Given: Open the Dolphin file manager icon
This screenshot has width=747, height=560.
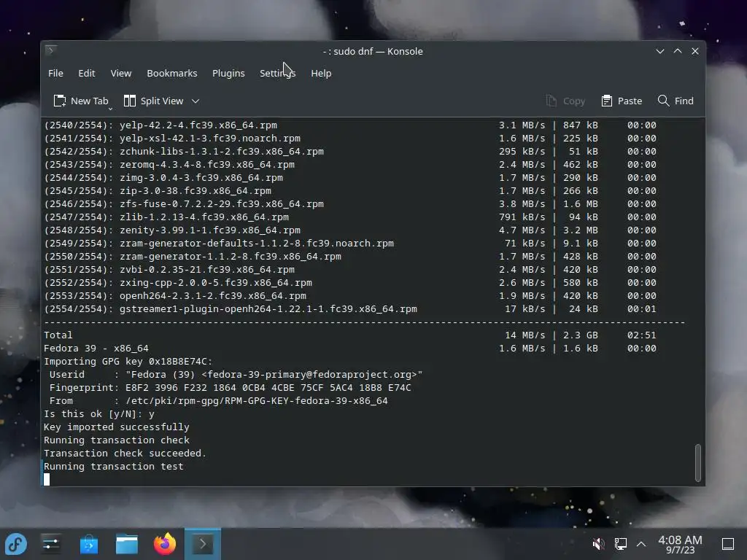Looking at the screenshot, I should click(x=127, y=544).
